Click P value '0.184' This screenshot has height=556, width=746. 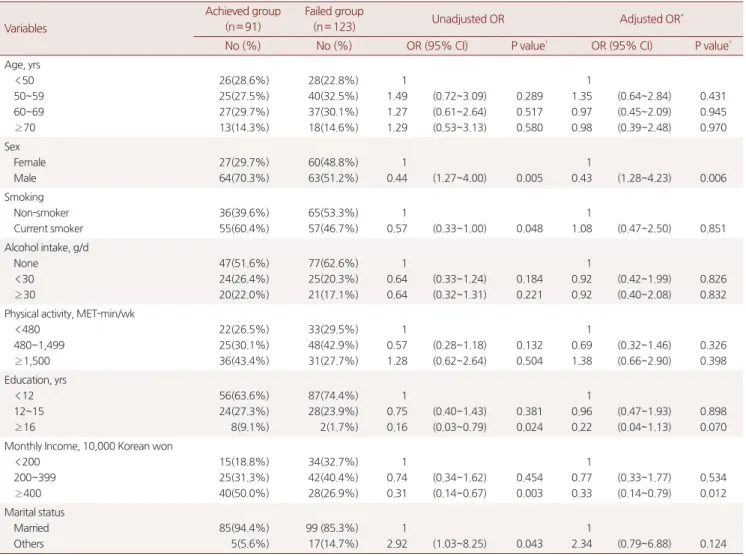530,279
